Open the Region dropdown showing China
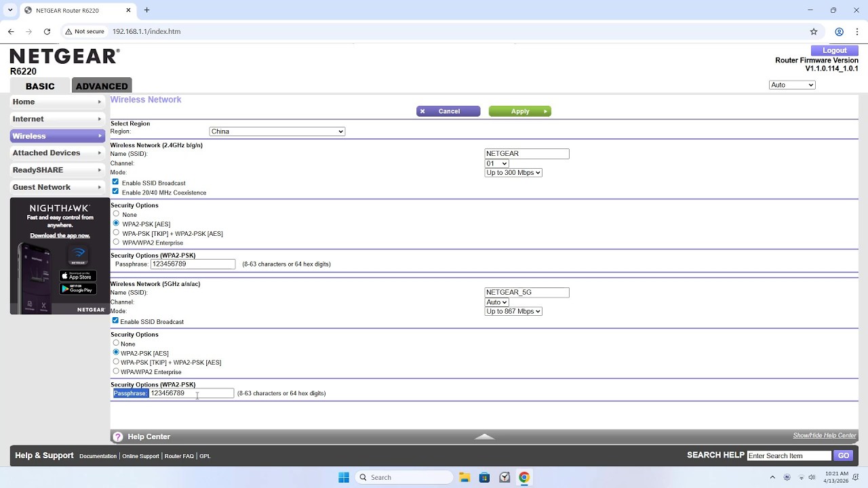868x488 pixels. point(277,131)
